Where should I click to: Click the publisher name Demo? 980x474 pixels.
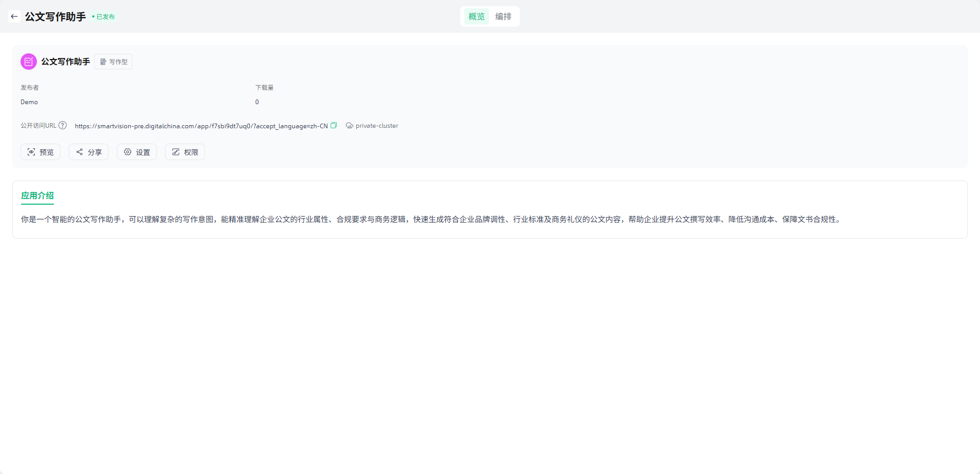click(29, 102)
